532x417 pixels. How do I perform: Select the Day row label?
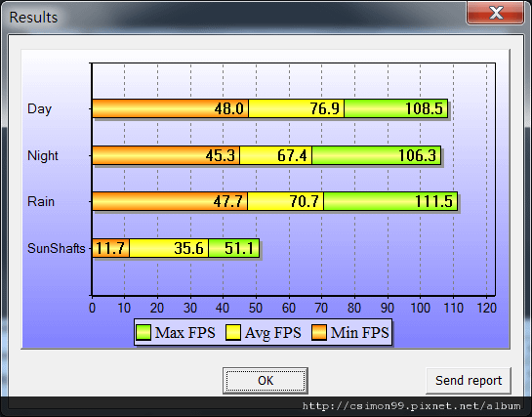point(39,109)
